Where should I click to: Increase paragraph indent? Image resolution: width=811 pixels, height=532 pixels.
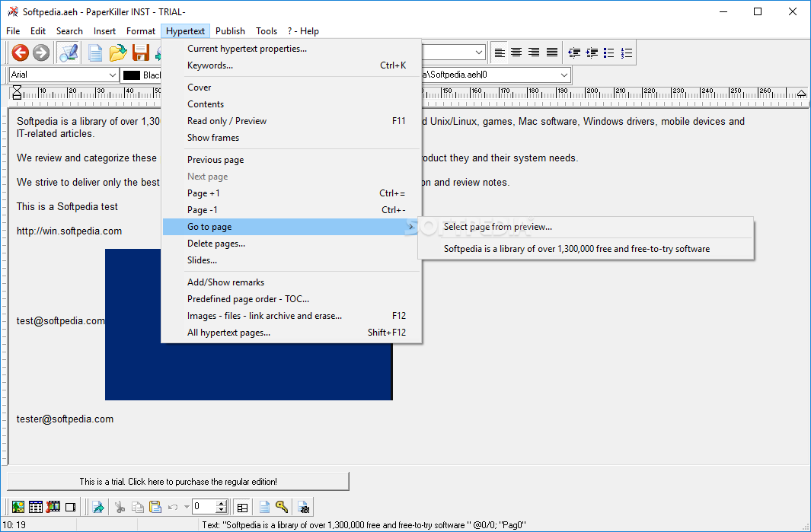coord(592,53)
